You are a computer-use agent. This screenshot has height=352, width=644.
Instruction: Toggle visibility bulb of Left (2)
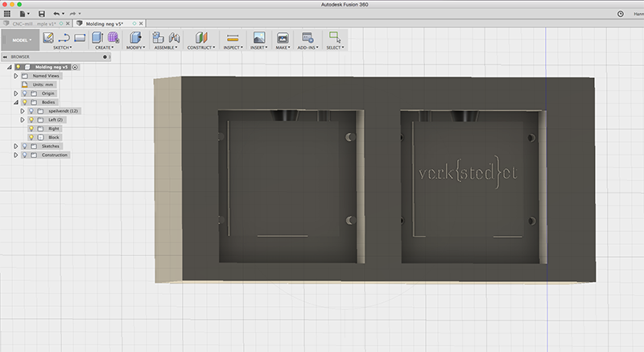(x=31, y=120)
